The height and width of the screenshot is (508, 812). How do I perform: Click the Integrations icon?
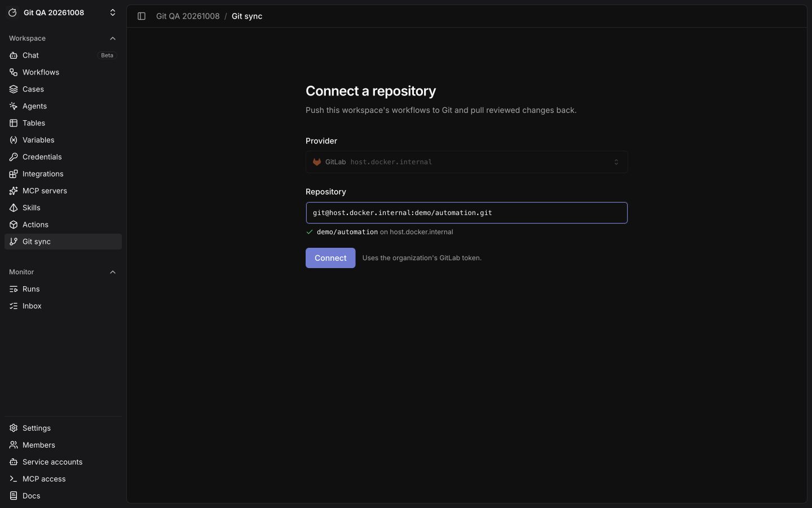pos(14,174)
